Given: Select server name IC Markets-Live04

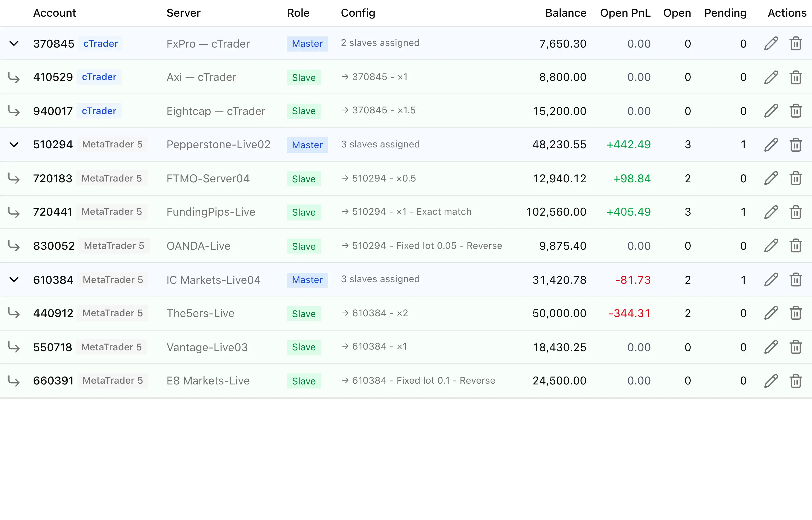Looking at the screenshot, I should pyautogui.click(x=214, y=280).
